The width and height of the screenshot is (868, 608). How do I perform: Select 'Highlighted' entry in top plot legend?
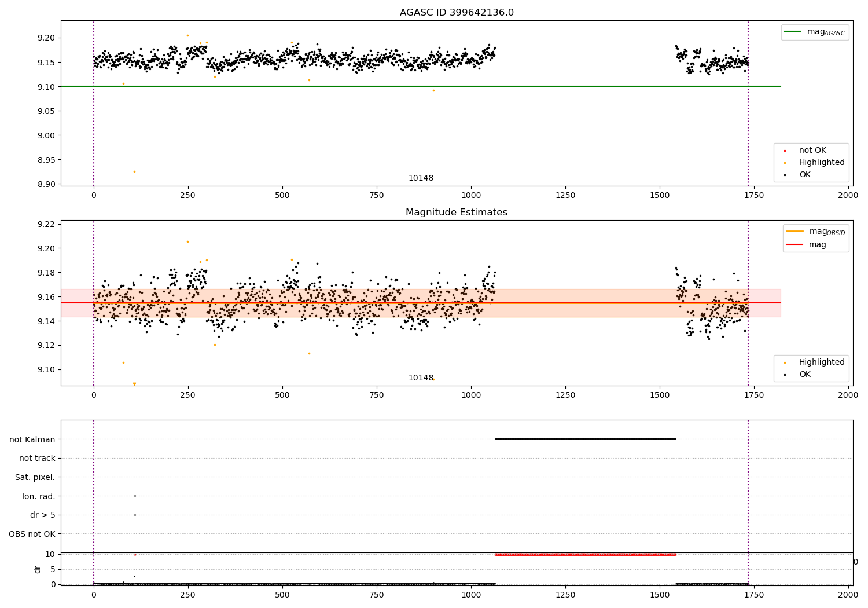pyautogui.click(x=822, y=162)
